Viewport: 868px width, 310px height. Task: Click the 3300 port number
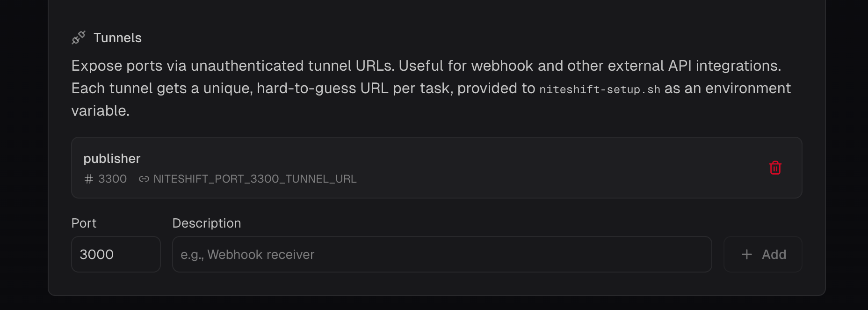point(112,179)
